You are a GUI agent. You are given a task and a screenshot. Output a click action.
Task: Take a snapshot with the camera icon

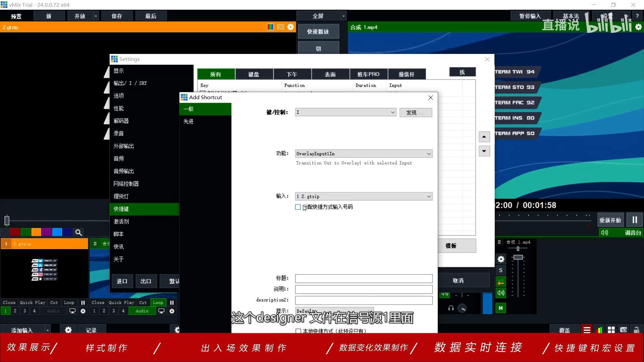click(623, 329)
